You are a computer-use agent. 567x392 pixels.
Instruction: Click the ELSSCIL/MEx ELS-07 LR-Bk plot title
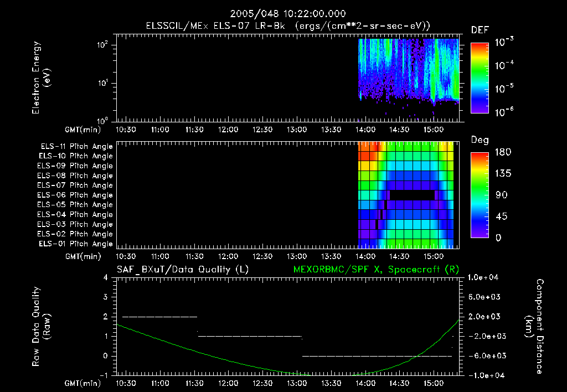[288, 26]
